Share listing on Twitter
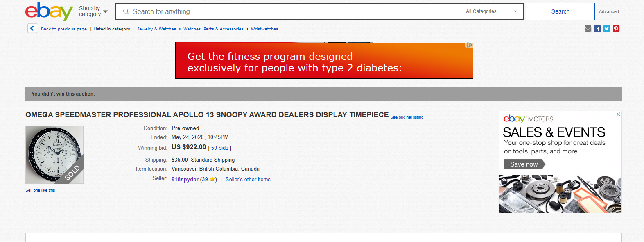Image resolution: width=644 pixels, height=242 pixels. tap(607, 29)
